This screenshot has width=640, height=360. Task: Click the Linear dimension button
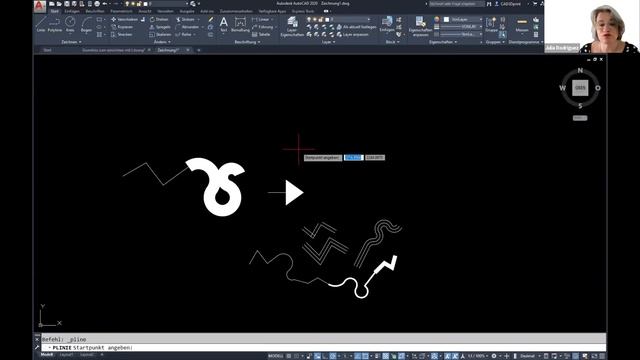tap(261, 19)
